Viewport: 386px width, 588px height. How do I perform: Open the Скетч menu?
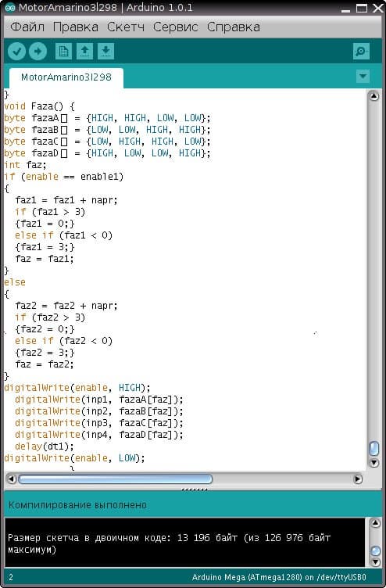126,27
